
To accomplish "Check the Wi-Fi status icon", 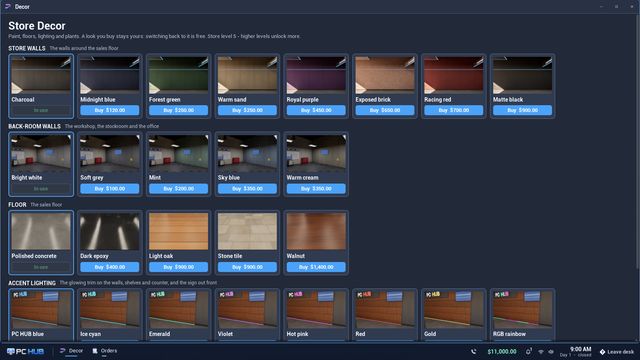I will 541,351.
